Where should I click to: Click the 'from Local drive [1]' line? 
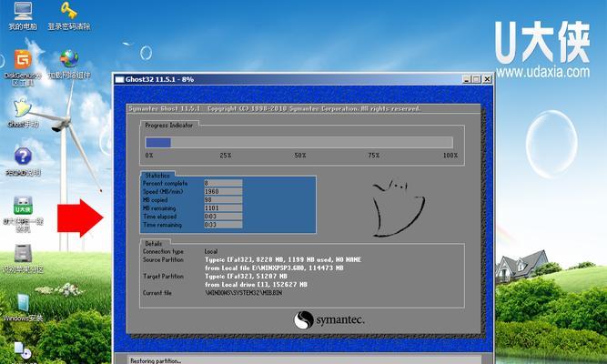tap(256, 284)
